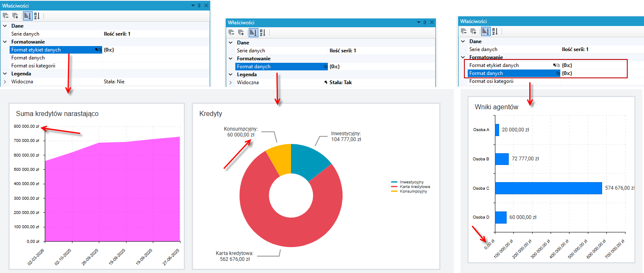Open window position menu of left Właściwości panel

(193, 5)
